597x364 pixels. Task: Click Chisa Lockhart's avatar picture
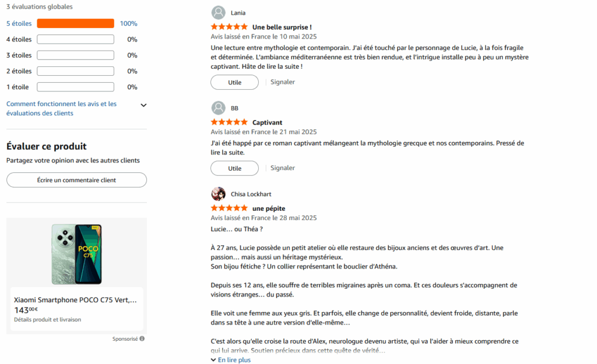218,194
